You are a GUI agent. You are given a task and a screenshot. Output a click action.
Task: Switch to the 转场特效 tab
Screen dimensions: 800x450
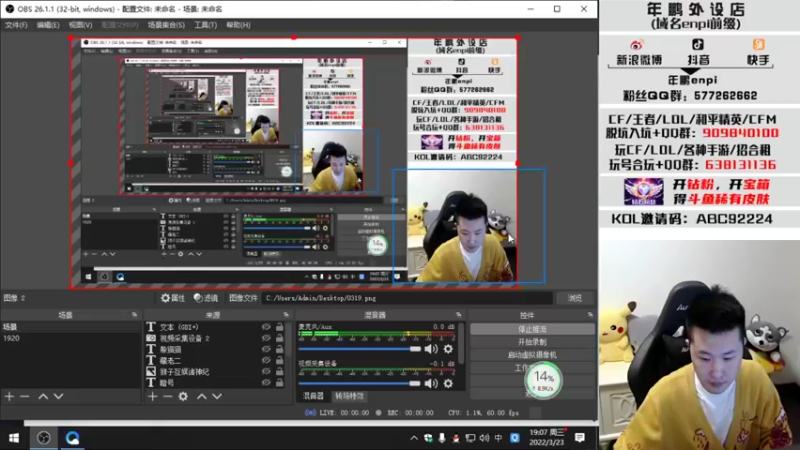[349, 396]
